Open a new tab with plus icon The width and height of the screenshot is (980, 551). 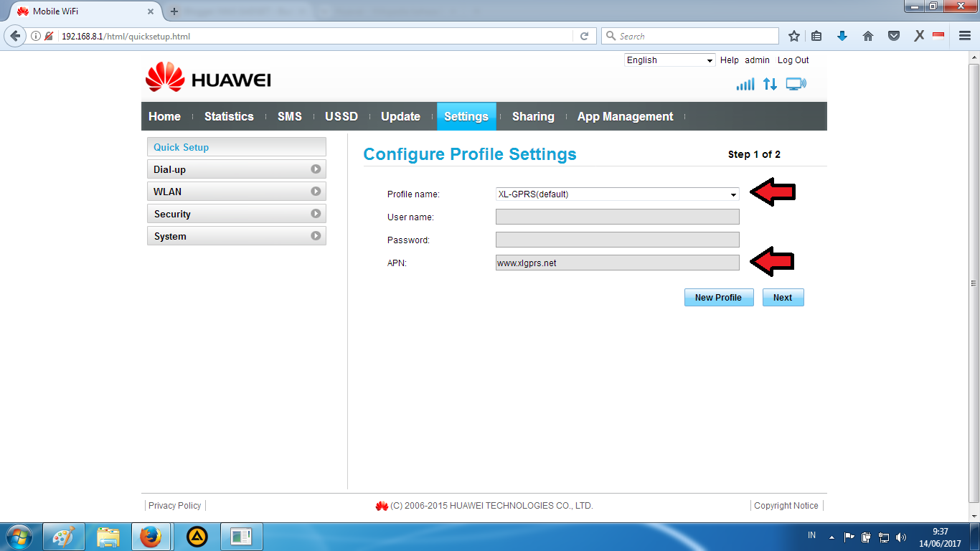point(174,11)
